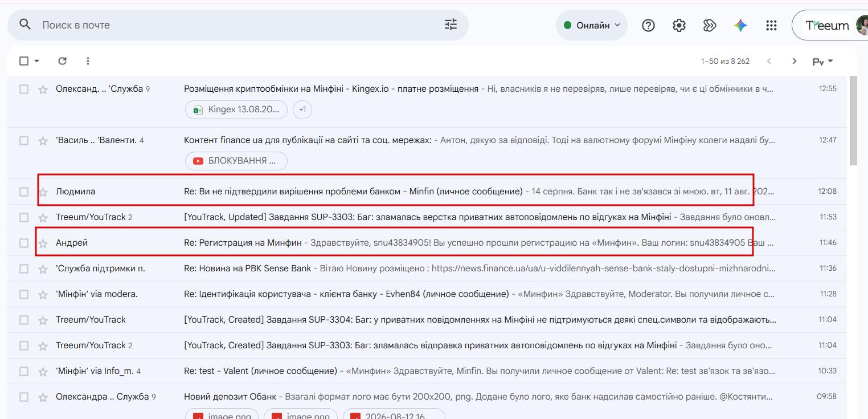Open the search options filter icon

[x=451, y=25]
